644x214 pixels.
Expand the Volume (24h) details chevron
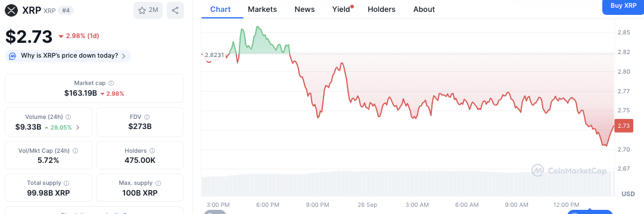(78, 127)
